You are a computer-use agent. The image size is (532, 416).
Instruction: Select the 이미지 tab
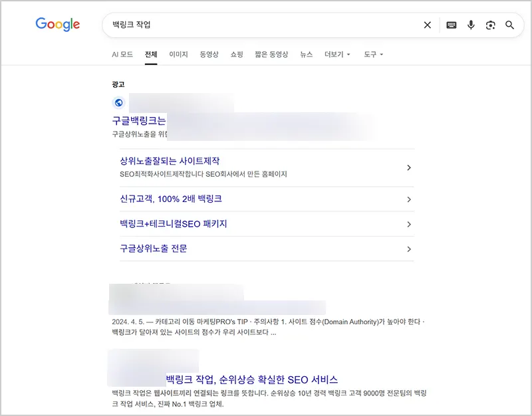(x=178, y=54)
